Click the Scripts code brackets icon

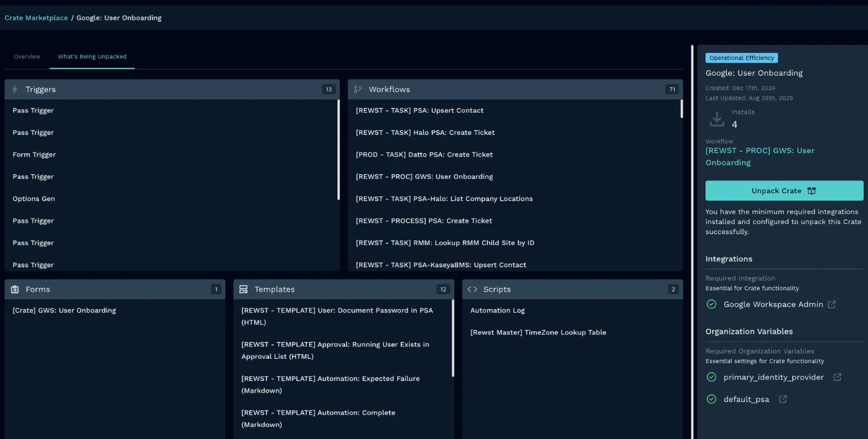tap(472, 289)
